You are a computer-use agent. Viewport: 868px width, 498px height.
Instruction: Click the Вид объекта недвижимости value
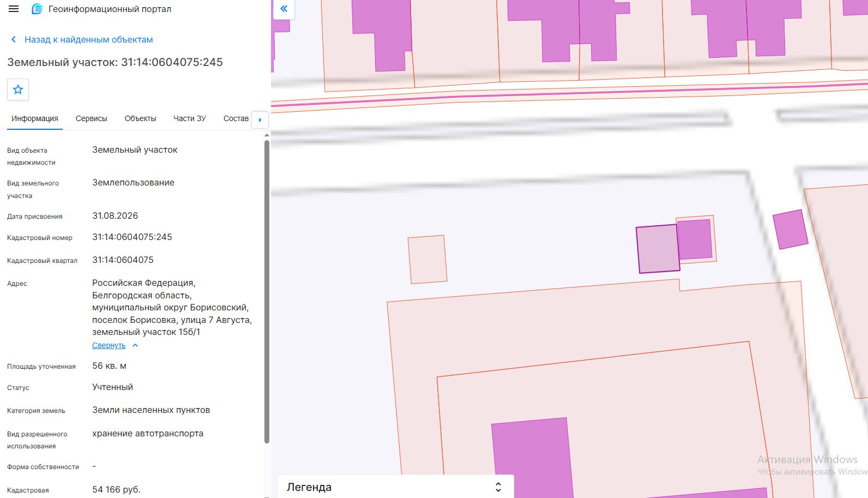pyautogui.click(x=135, y=149)
